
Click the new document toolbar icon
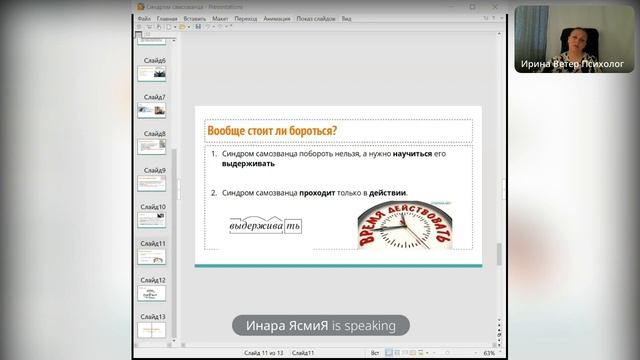click(169, 27)
